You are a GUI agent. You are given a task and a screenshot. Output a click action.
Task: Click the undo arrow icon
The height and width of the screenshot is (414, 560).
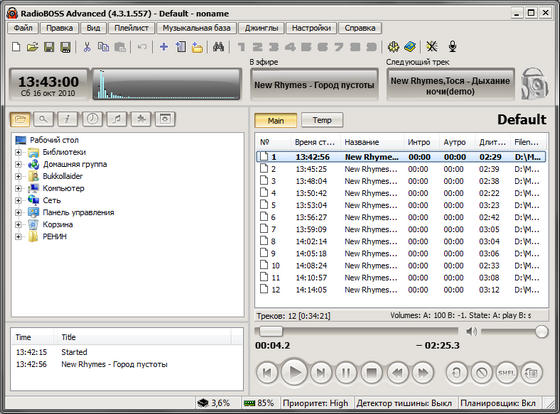pyautogui.click(x=142, y=47)
